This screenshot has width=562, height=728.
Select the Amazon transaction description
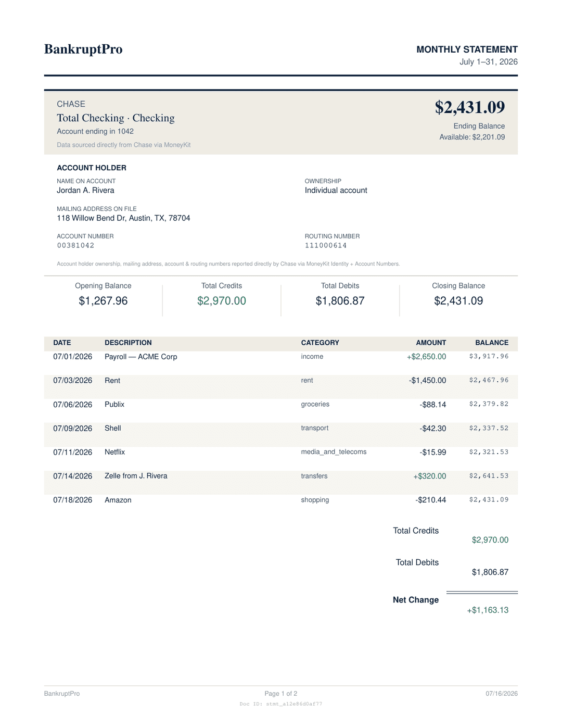118,500
